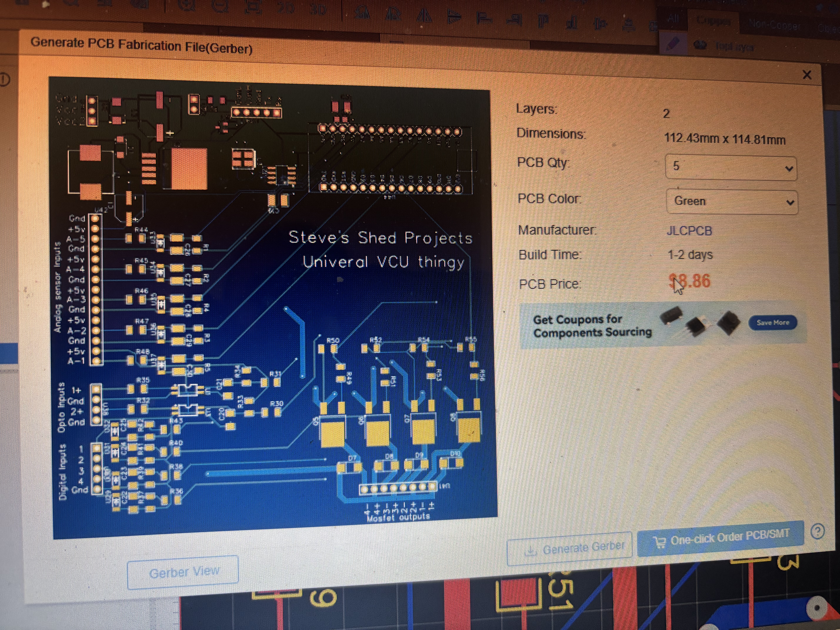Select the All layers tab
The width and height of the screenshot is (840, 630).
(x=673, y=19)
